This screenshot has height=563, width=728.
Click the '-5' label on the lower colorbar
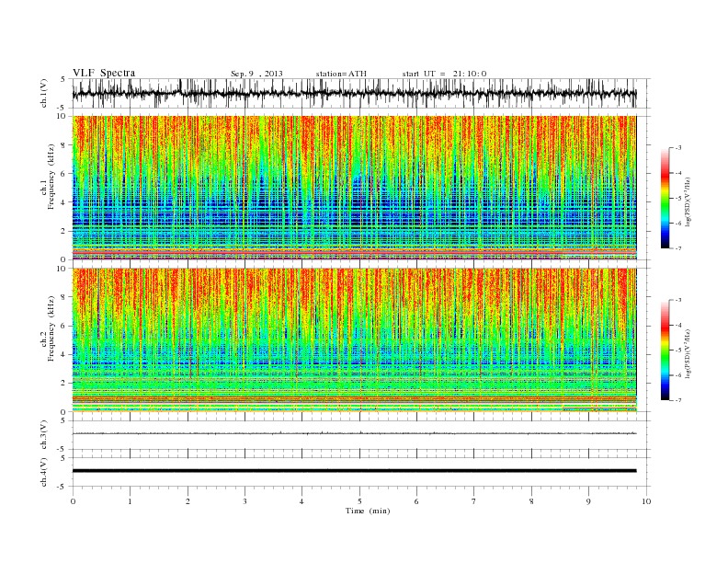click(x=677, y=350)
